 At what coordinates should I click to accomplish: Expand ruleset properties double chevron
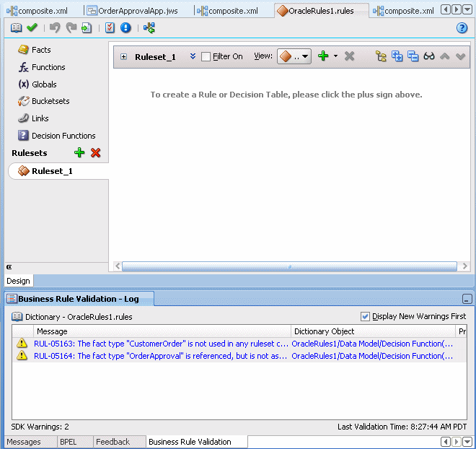[x=193, y=56]
